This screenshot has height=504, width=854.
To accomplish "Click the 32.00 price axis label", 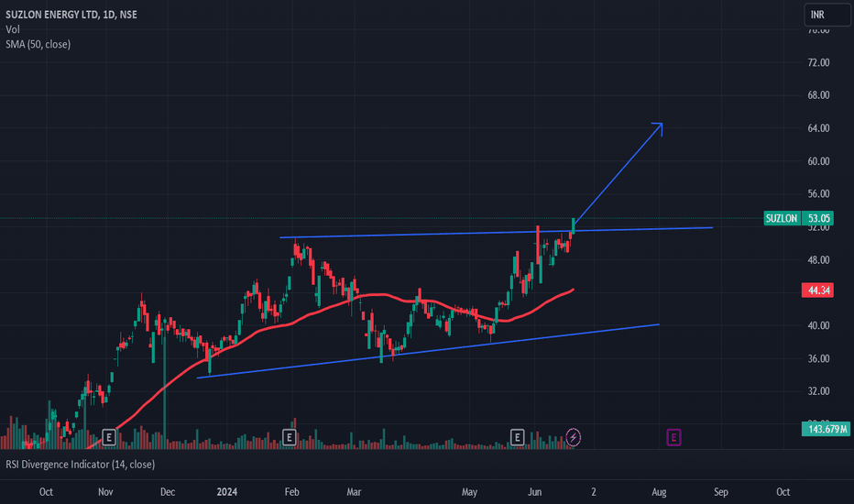I will [818, 391].
